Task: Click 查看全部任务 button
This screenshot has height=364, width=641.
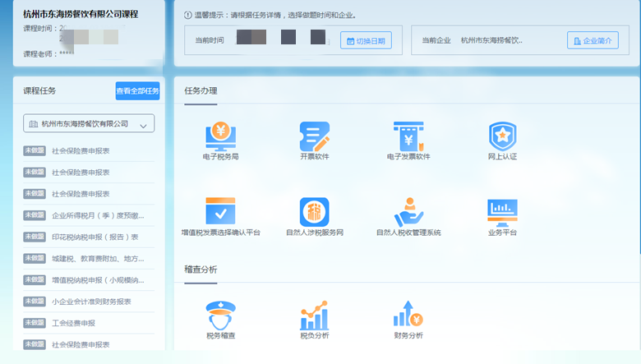Action: (x=137, y=91)
